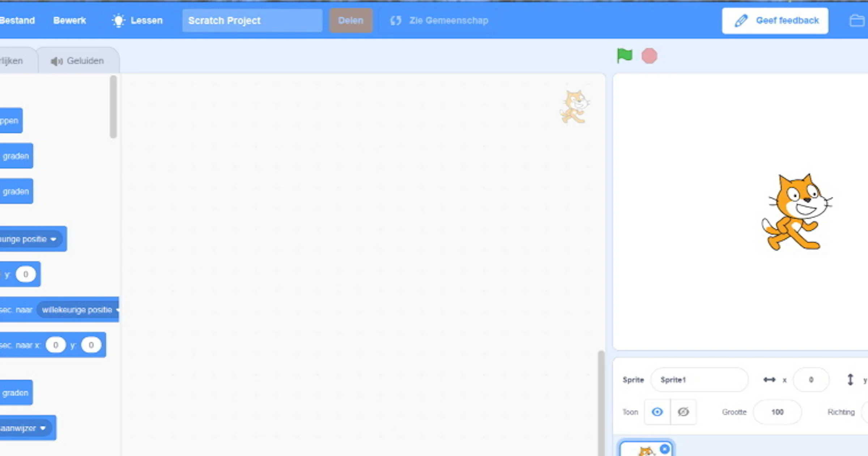The image size is (868, 456).
Task: Edit the Sprite name field Sprite1
Action: coord(699,380)
